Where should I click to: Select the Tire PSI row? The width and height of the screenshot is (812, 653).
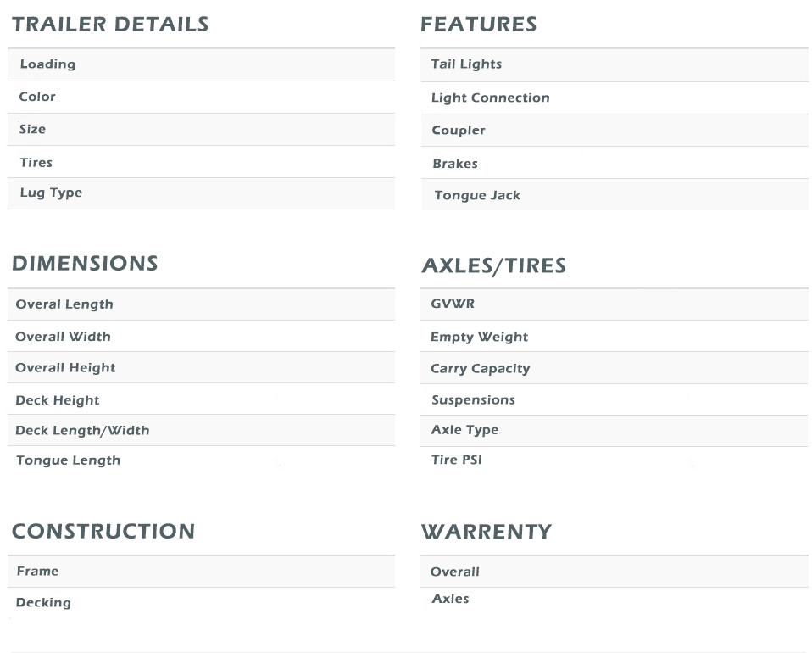pos(456,460)
